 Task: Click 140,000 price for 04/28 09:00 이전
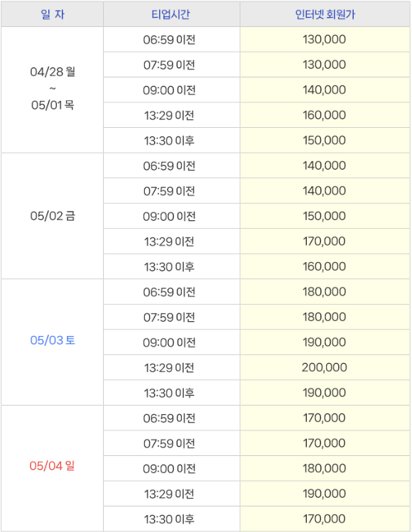point(325,90)
